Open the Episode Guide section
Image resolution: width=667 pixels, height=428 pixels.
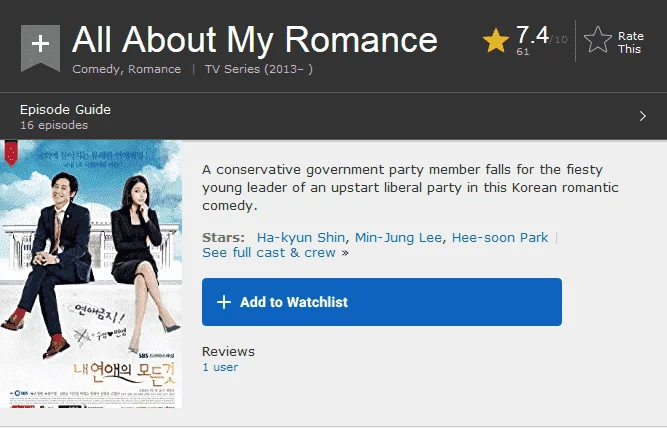[65, 109]
